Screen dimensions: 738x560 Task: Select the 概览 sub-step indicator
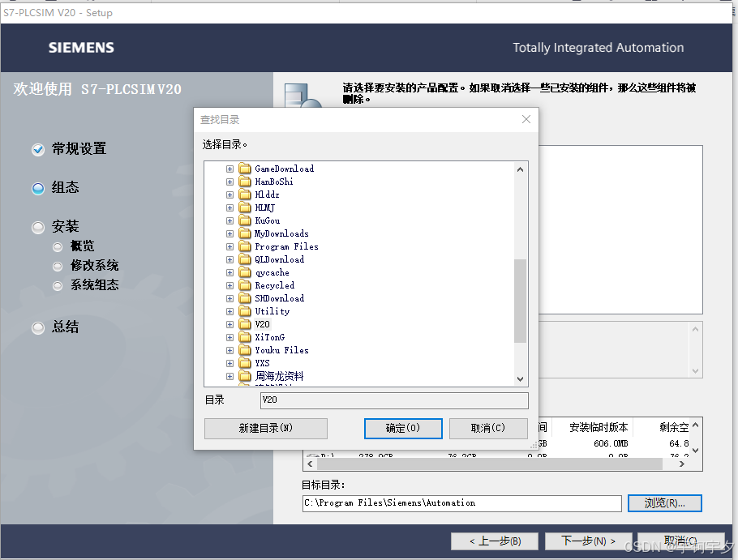[58, 247]
